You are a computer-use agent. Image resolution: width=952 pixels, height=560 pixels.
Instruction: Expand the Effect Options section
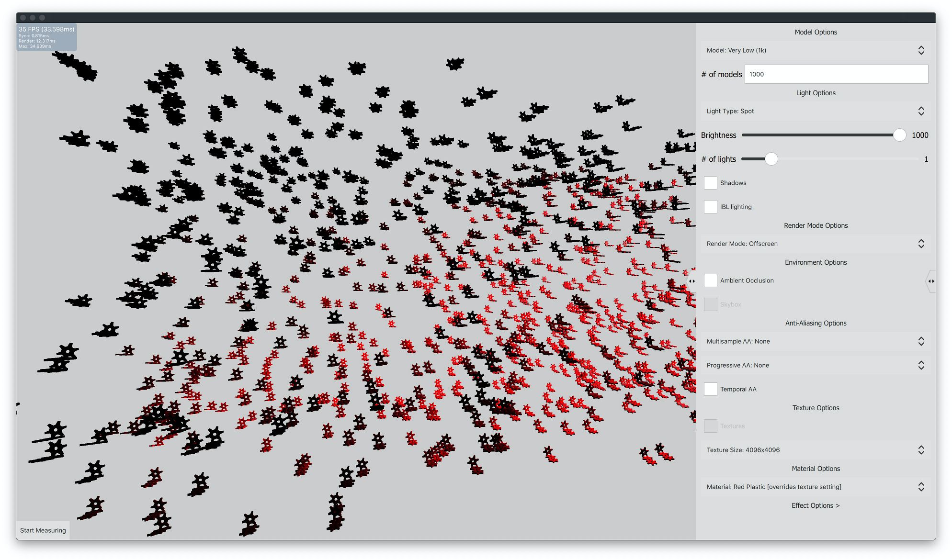point(816,505)
